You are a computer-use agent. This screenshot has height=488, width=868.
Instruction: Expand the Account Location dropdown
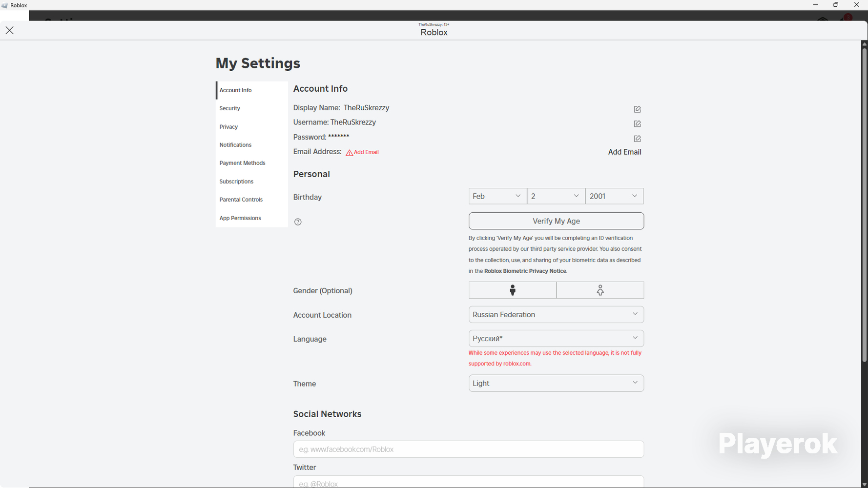click(556, 315)
